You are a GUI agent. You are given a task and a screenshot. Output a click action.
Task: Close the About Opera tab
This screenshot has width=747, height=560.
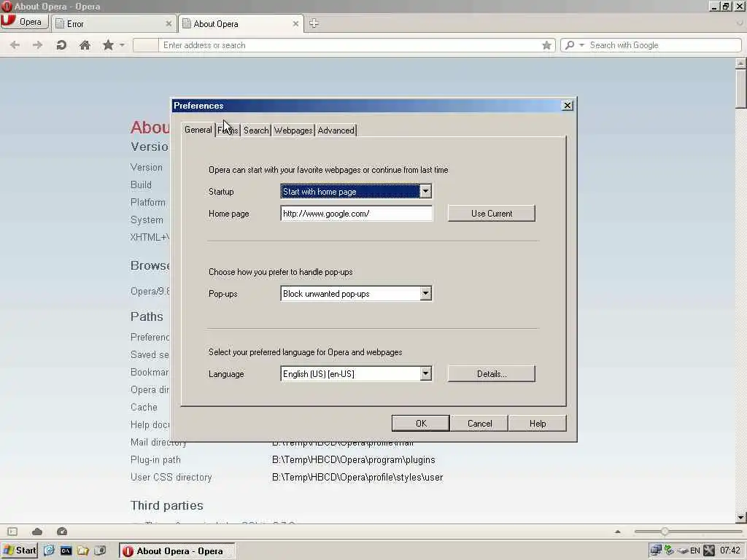(295, 24)
